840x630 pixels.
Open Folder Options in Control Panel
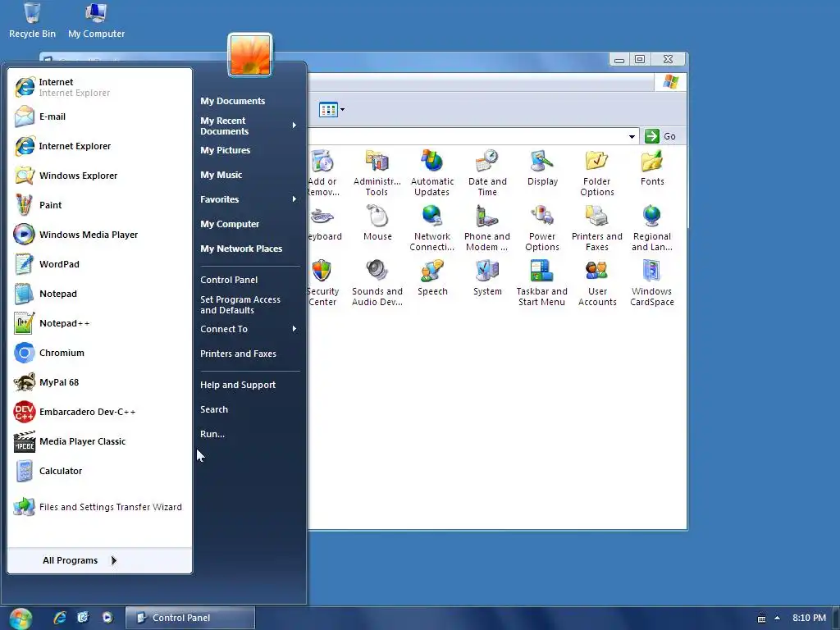(x=597, y=172)
